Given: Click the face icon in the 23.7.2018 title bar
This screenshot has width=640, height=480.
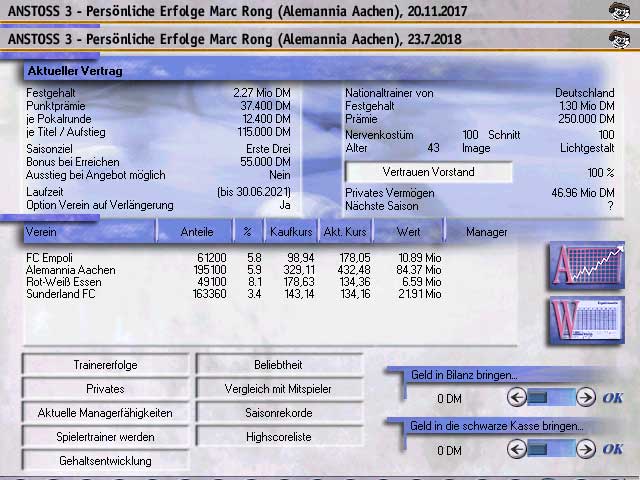Looking at the screenshot, I should pos(619,39).
